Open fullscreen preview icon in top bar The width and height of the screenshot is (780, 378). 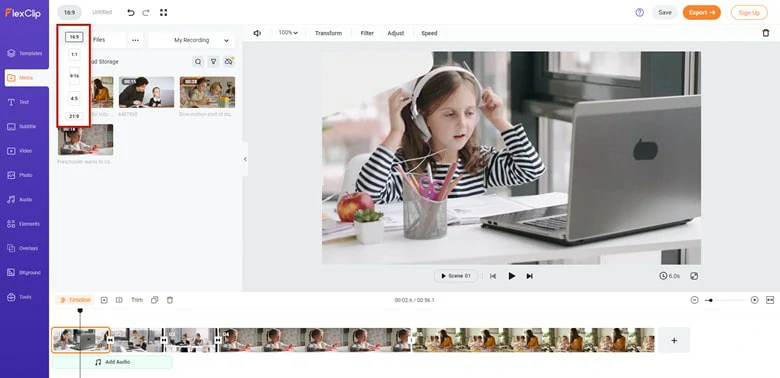click(x=164, y=12)
